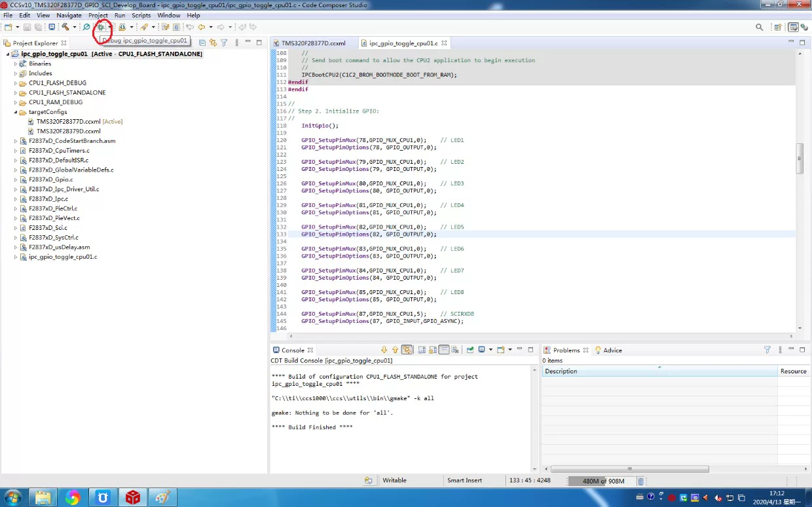812x507 pixels.
Task: Click code line InitGpio(); in editor
Action: [x=320, y=126]
